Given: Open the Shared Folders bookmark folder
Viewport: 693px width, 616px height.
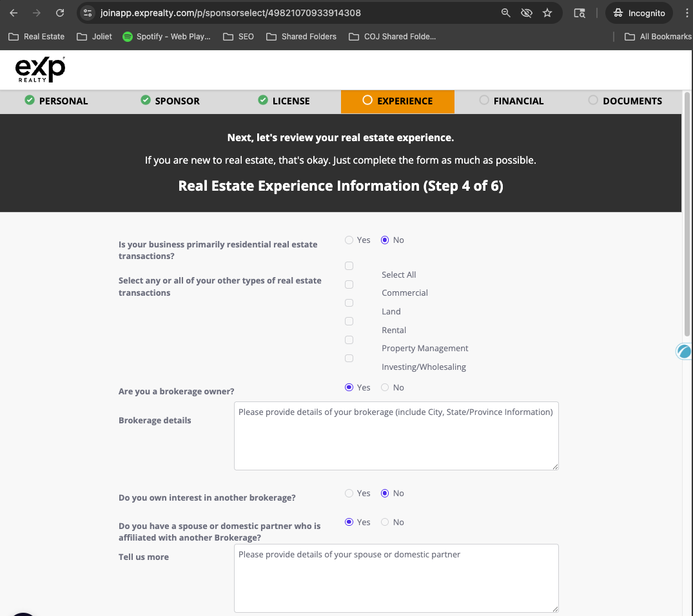Looking at the screenshot, I should coord(302,37).
